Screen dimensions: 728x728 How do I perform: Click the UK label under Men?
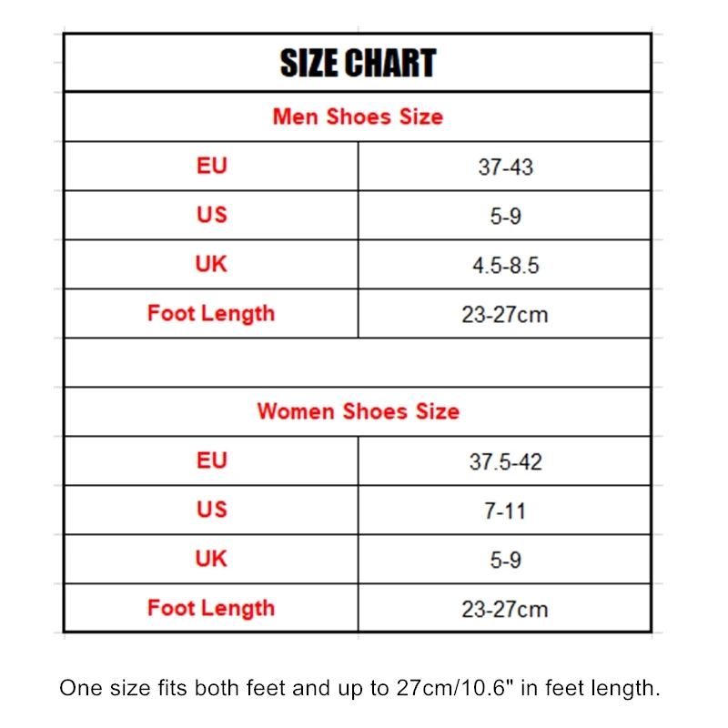click(211, 264)
